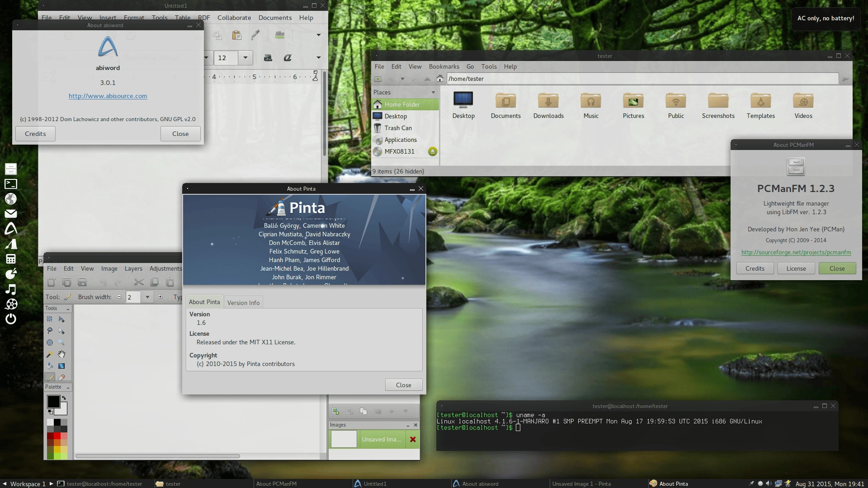This screenshot has width=868, height=488.
Task: Click the License button in About PCManFM
Action: point(796,268)
